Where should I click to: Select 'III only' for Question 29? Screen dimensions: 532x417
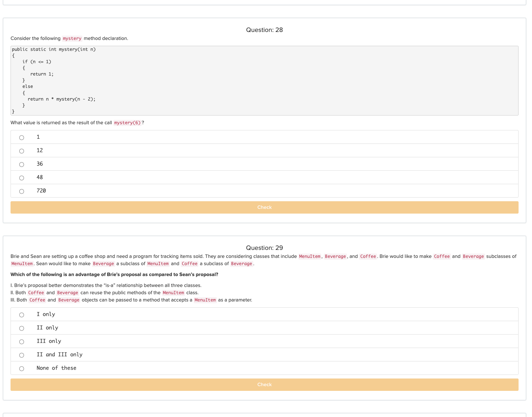point(21,341)
